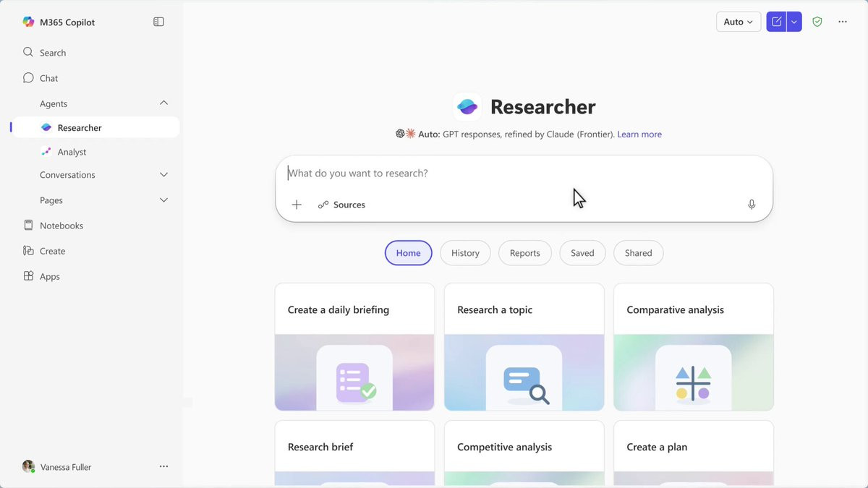Expand the Pages section chevron
The width and height of the screenshot is (868, 488).
163,200
